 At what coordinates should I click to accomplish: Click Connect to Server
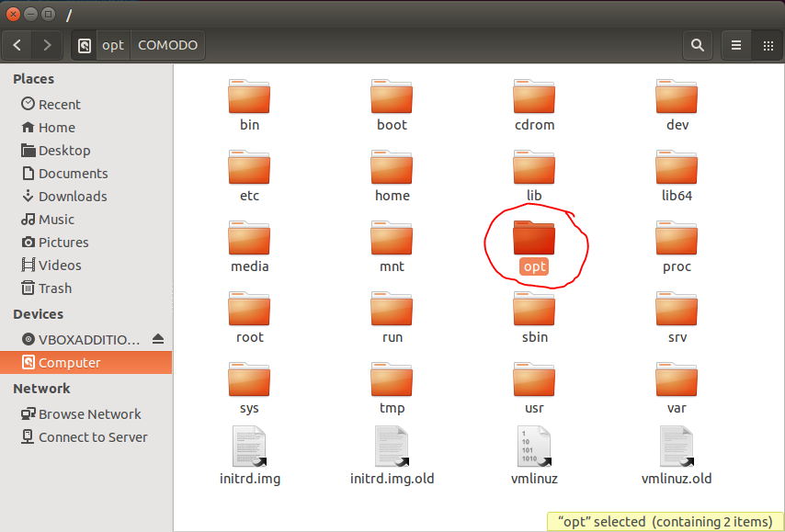pyautogui.click(x=92, y=437)
